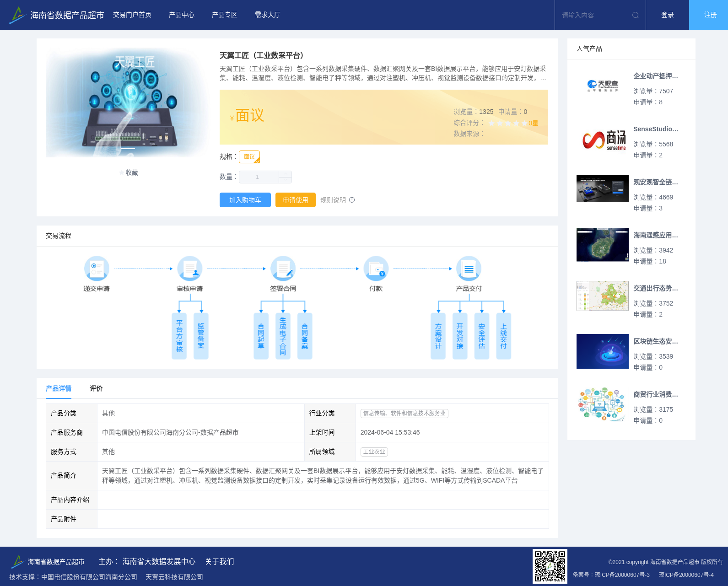
Task: Click the 开发对接 sub-step box
Action: (x=460, y=336)
